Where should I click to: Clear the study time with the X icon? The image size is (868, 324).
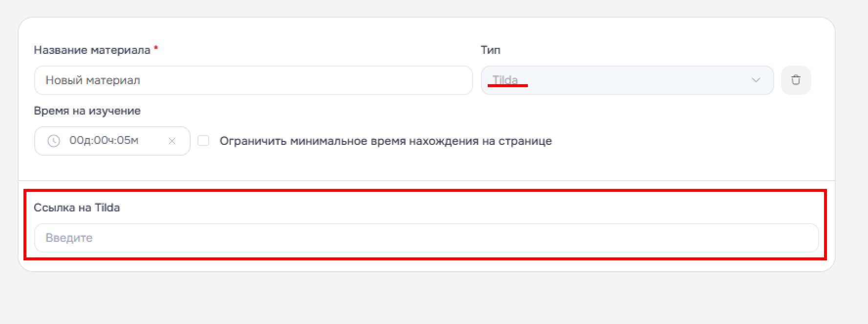[x=172, y=141]
